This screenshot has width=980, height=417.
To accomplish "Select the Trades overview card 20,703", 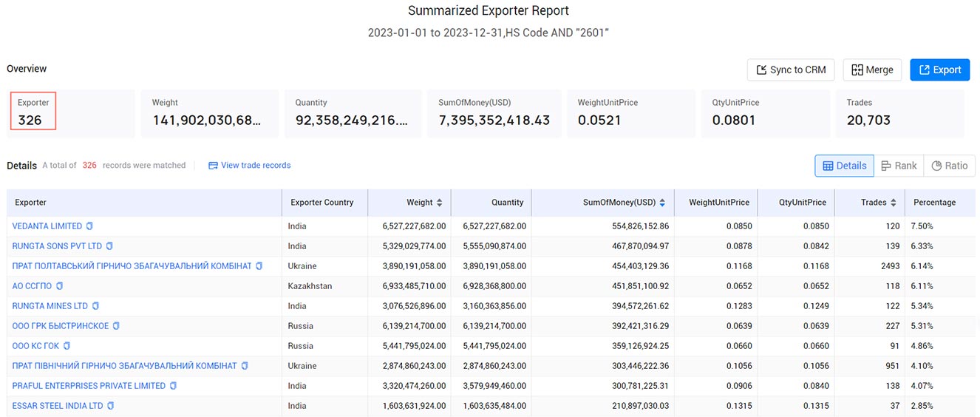I will tap(900, 114).
